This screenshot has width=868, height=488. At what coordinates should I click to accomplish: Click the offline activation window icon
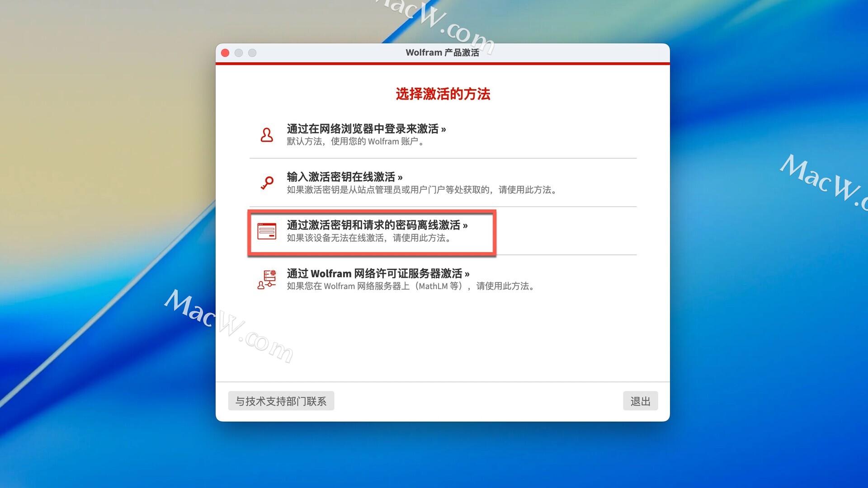click(x=267, y=231)
